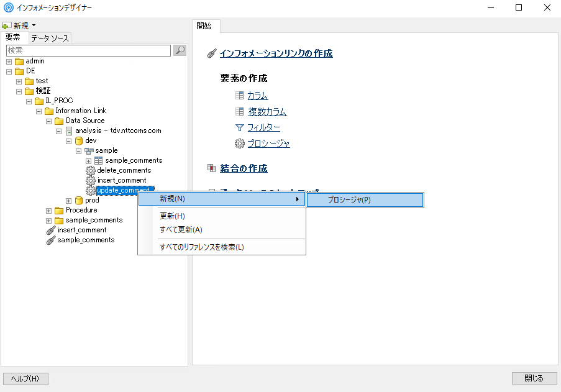Choose 更新(H) in context menu
Viewport: 561px width, 392px height.
tap(221, 216)
